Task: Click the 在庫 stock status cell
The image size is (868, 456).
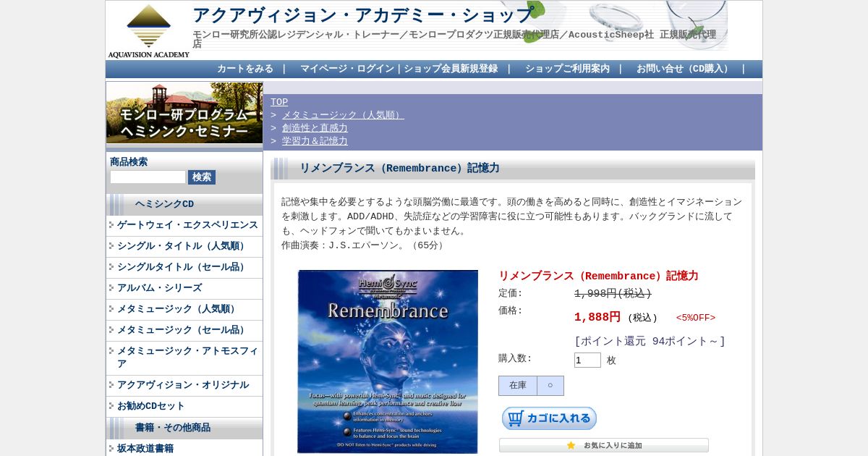Action: (518, 386)
